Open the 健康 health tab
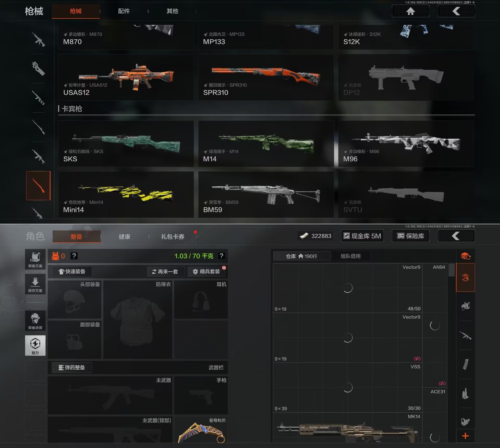Viewport: 500px width, 448px height. (124, 236)
